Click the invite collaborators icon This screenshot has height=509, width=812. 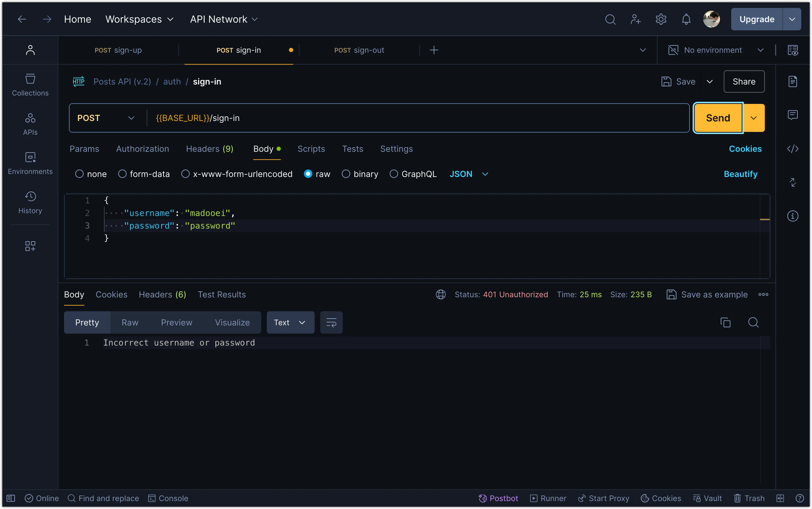tap(635, 19)
